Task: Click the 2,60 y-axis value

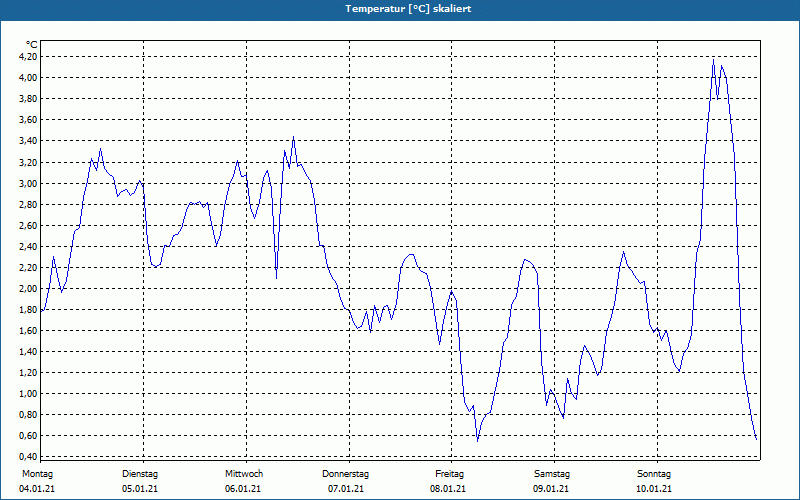Action: pyautogui.click(x=28, y=225)
